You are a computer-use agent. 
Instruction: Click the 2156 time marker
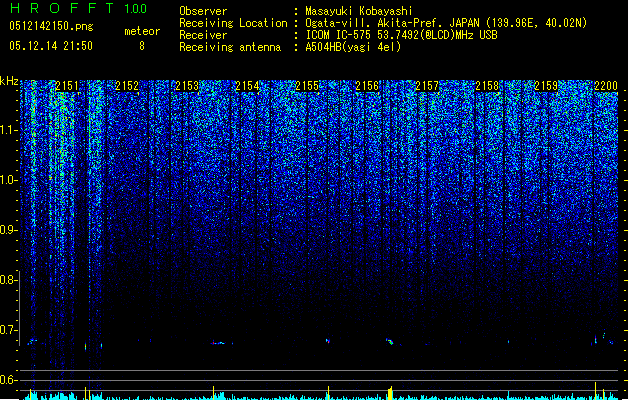(x=367, y=86)
